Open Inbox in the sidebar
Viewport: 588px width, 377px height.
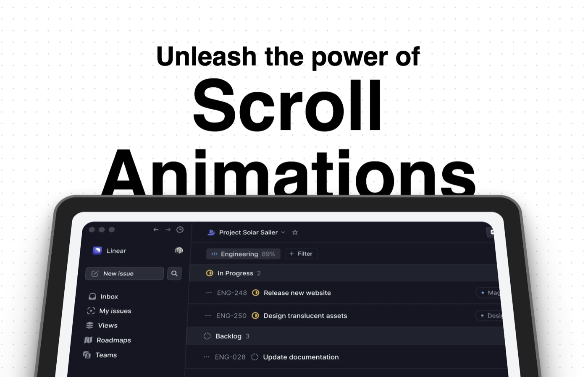click(103, 296)
